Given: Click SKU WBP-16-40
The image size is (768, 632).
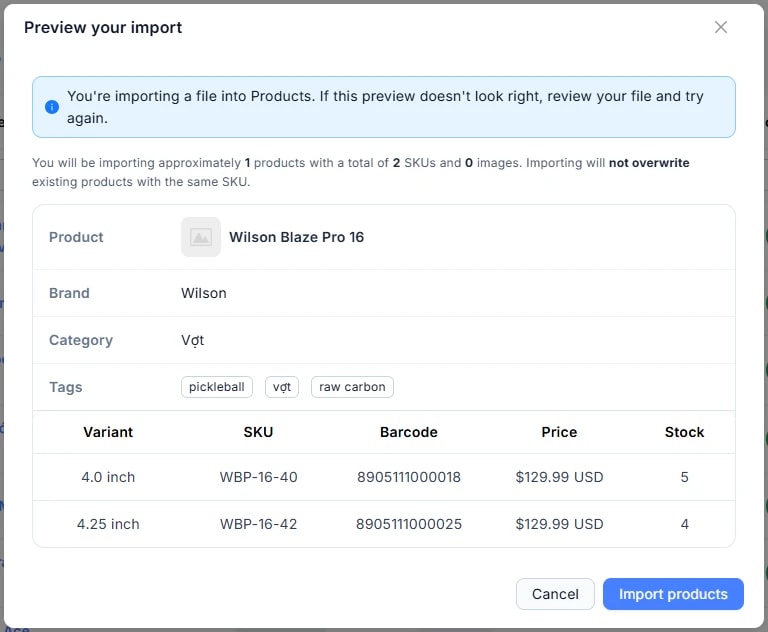Looking at the screenshot, I should [258, 477].
